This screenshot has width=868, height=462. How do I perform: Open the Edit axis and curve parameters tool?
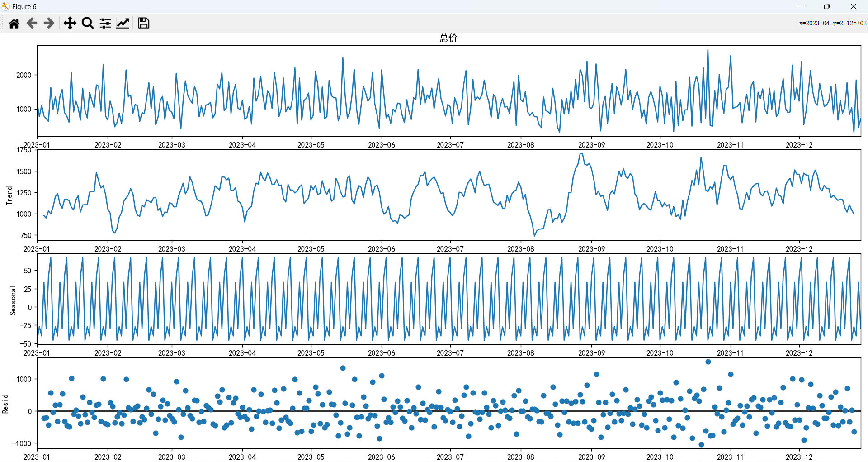123,23
